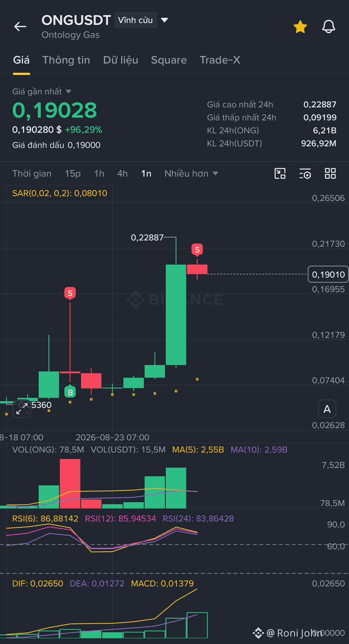The height and width of the screenshot is (644, 349).
Task: Select the 4h timeframe
Action: pos(122,174)
